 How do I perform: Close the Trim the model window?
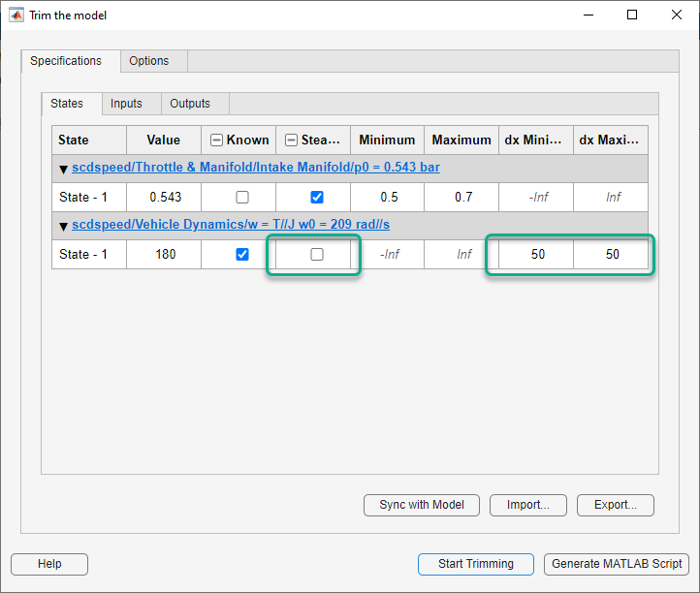pos(677,16)
